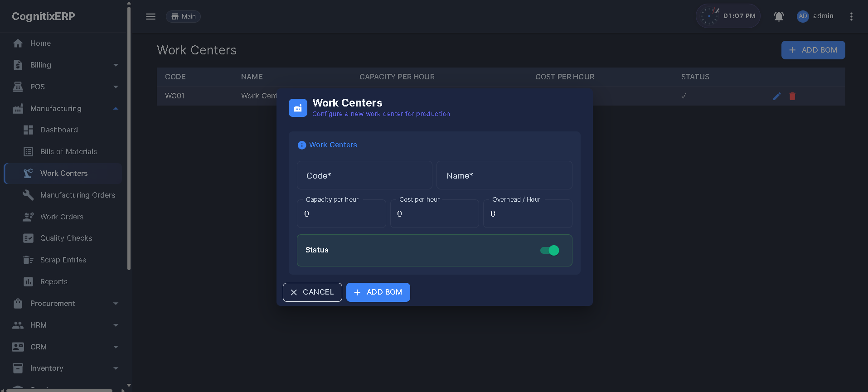This screenshot has width=868, height=392.
Task: Expand the HRM menu arrow
Action: 116,325
